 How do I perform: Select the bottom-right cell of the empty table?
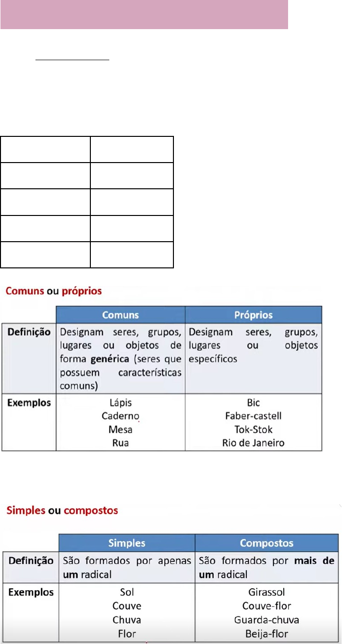132,255
